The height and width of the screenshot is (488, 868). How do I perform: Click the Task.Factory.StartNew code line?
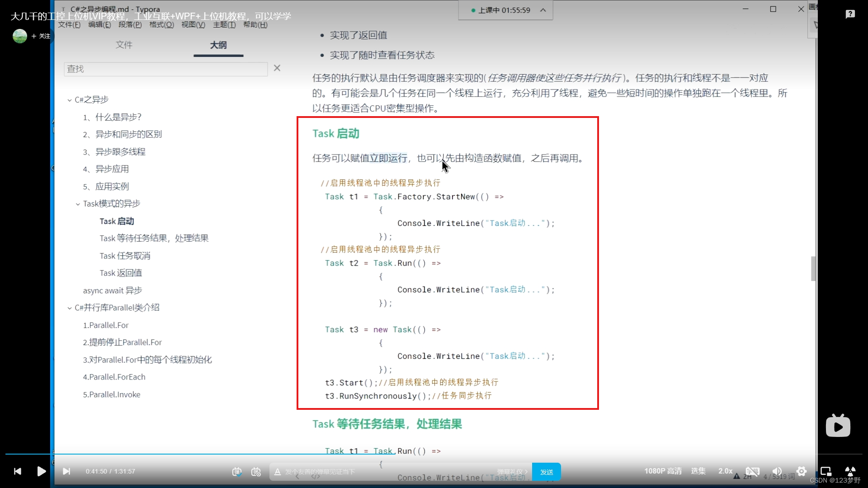point(414,197)
